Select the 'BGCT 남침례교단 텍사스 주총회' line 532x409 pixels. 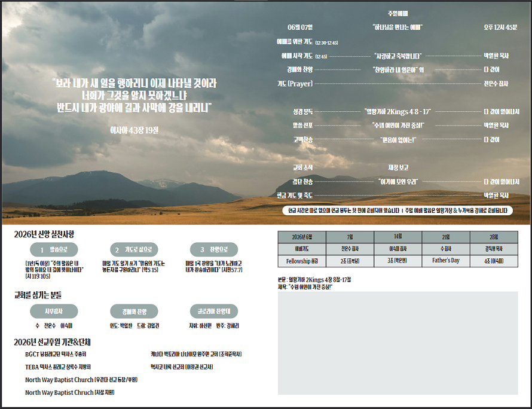[x=56, y=354]
